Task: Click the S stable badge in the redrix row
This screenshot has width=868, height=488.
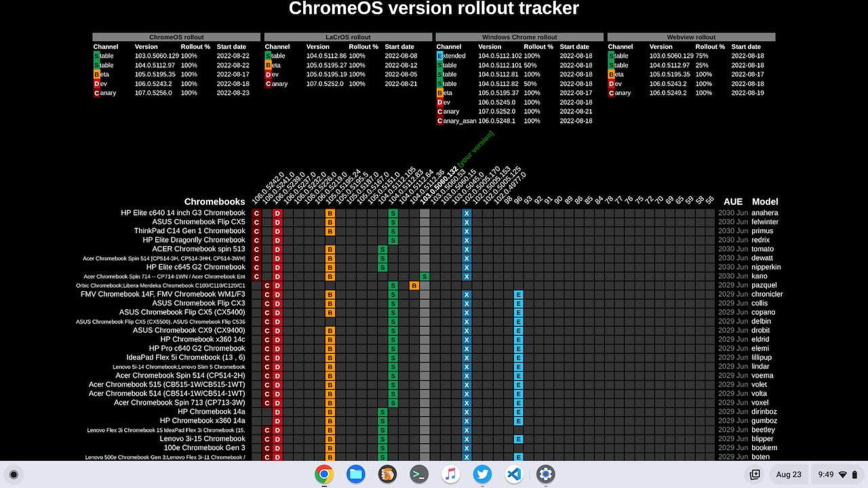Action: click(393, 240)
